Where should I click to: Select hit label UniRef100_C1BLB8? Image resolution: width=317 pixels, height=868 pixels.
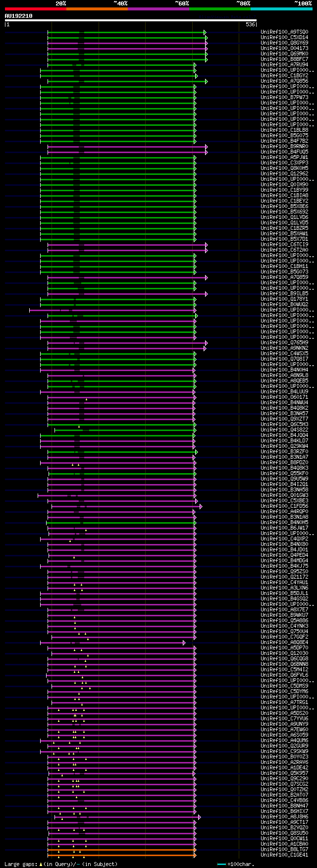point(284,130)
